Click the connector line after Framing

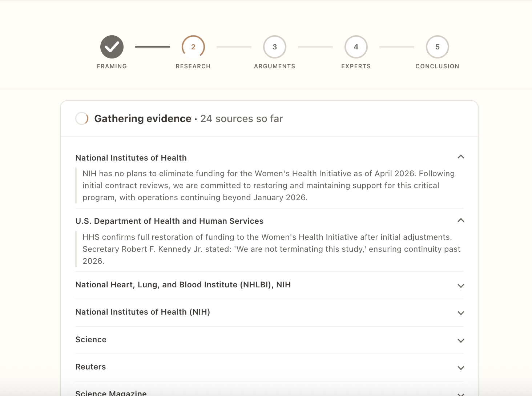coord(152,47)
